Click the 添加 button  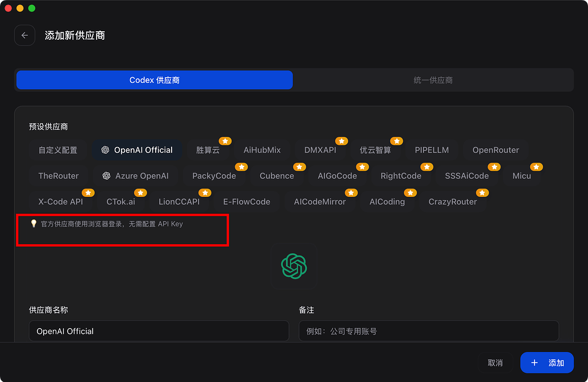tap(547, 363)
